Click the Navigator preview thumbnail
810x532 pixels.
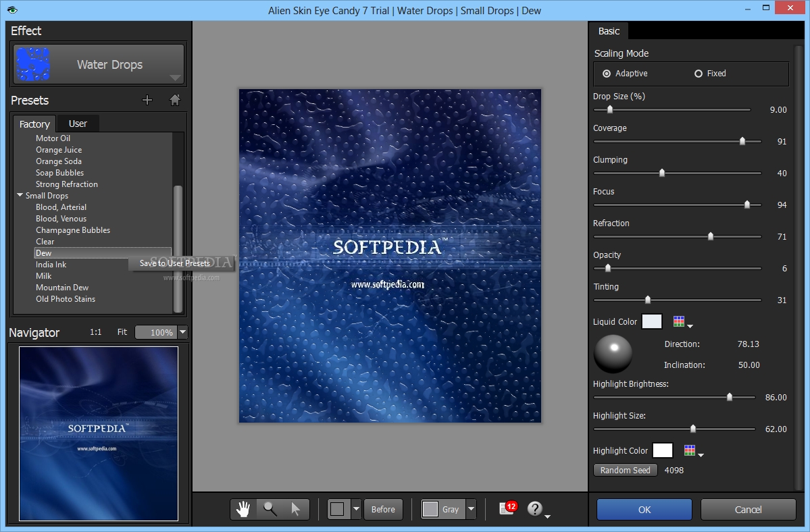[99, 433]
